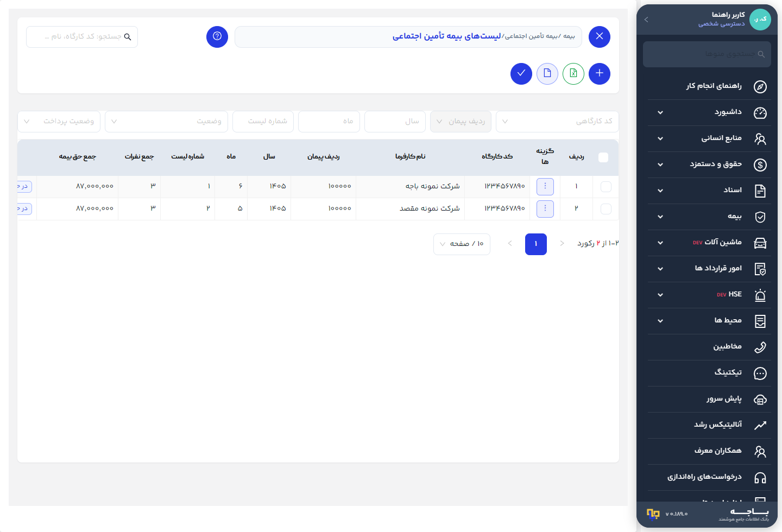Image resolution: width=782 pixels, height=532 pixels.
Task: Toggle the select-all checkbox in table header
Action: click(x=603, y=157)
